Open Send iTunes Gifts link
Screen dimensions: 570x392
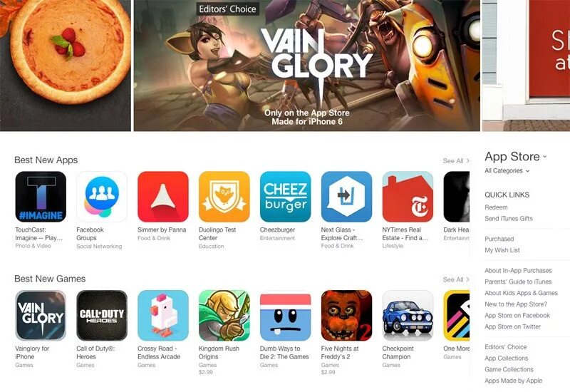509,219
